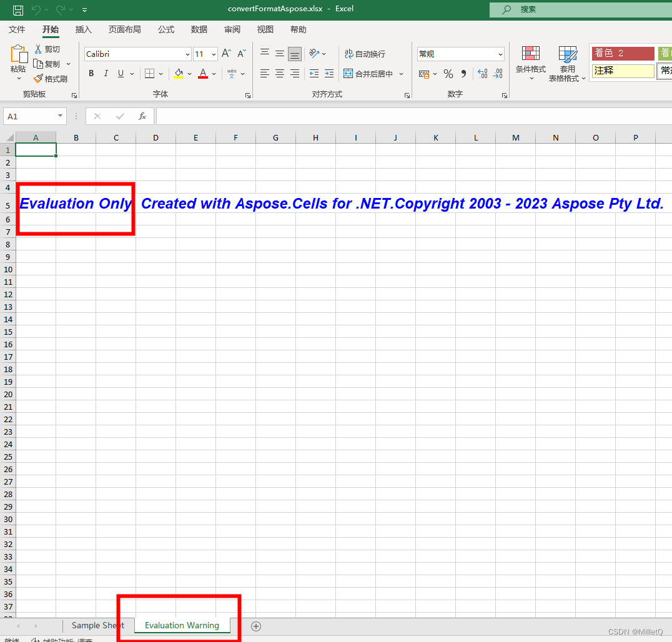Expand the Name Box dropdown
Screen dimensions: 672x642
[x=61, y=116]
